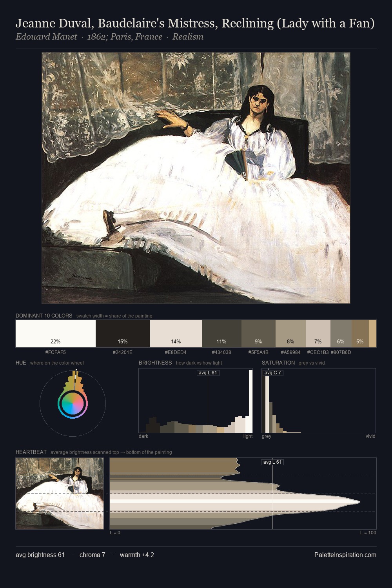Click the hex code text '#E8DED4'

tap(176, 352)
